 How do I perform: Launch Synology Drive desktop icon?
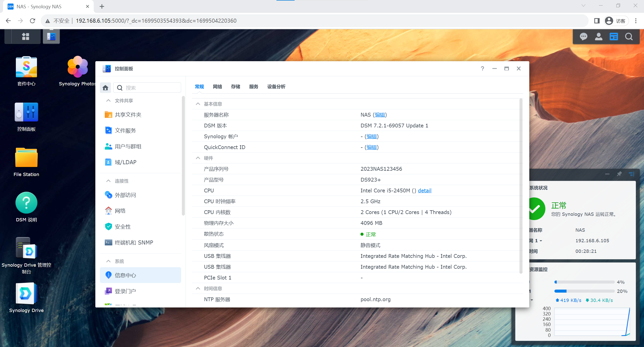[x=26, y=298]
